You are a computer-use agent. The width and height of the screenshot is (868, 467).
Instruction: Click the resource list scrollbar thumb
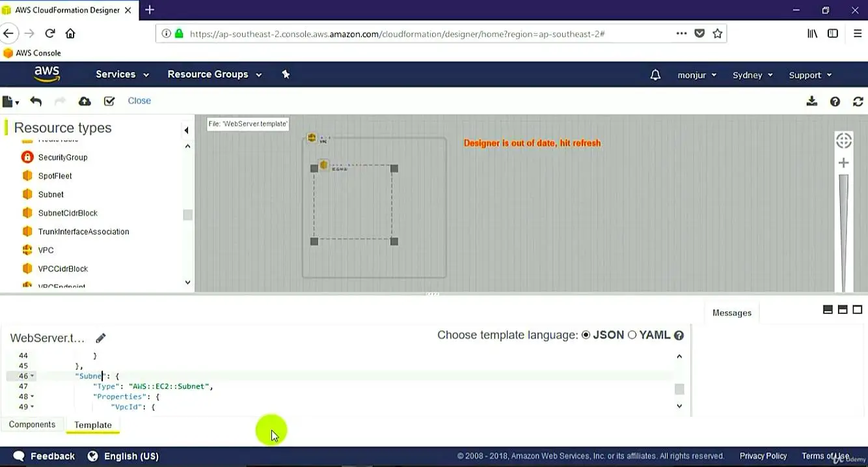click(x=187, y=215)
